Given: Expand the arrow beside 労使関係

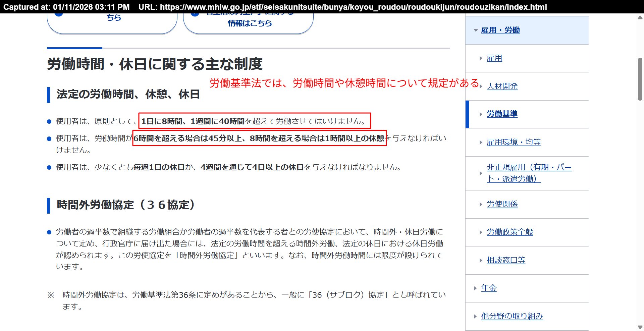Looking at the screenshot, I should click(x=481, y=204).
